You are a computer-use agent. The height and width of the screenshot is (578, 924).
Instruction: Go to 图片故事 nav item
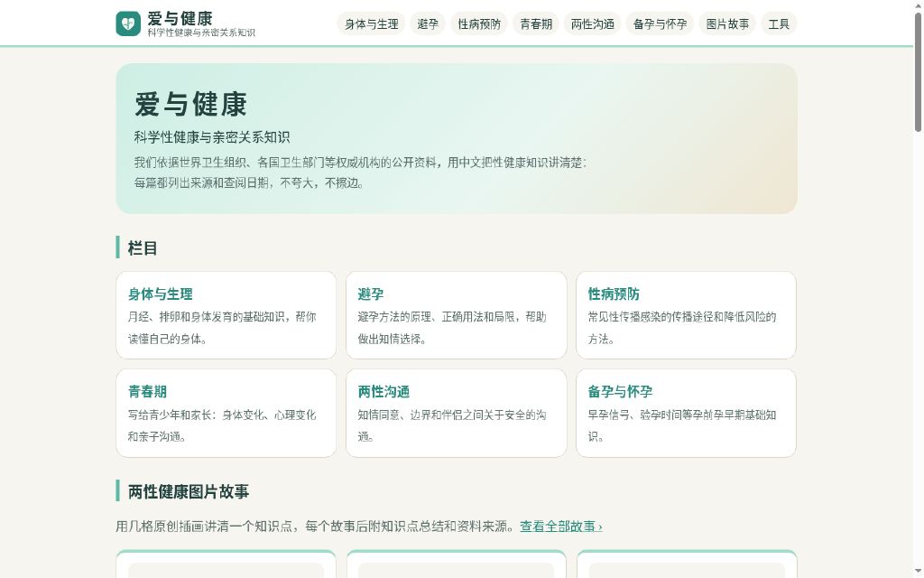pos(727,24)
